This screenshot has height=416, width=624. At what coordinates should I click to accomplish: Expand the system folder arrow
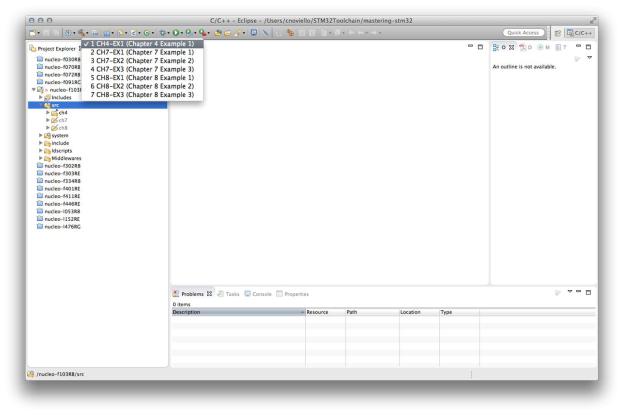point(41,136)
